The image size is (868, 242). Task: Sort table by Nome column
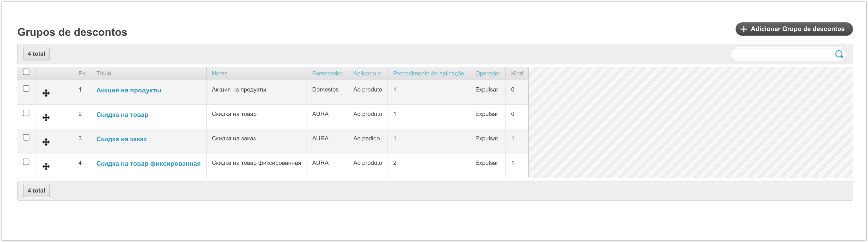click(219, 74)
